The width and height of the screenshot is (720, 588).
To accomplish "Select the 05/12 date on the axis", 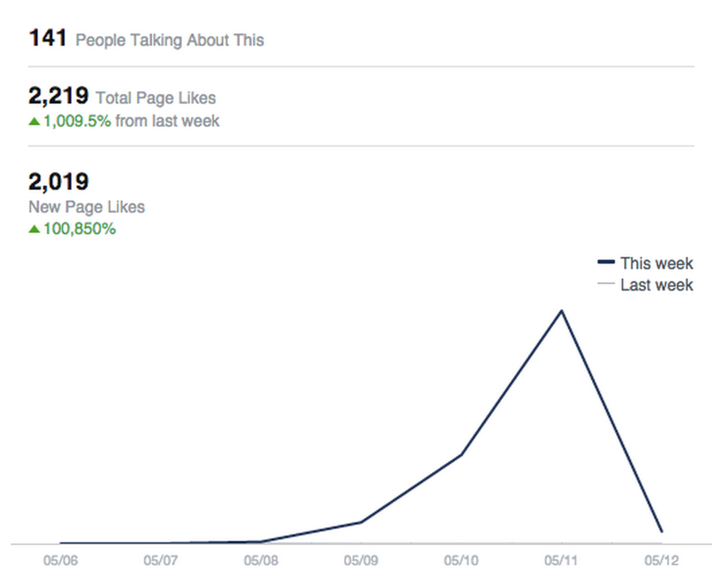I will click(661, 560).
